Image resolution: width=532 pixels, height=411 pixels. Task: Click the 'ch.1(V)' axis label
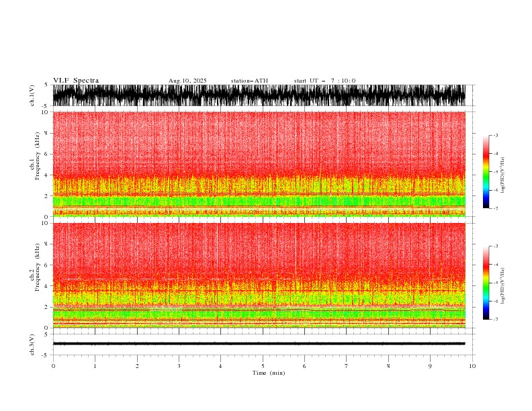point(32,96)
